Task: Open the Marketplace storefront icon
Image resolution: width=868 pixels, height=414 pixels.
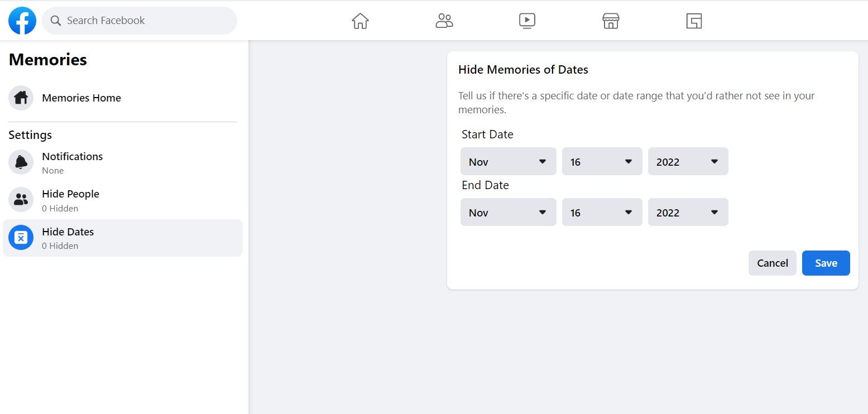Action: coord(611,21)
